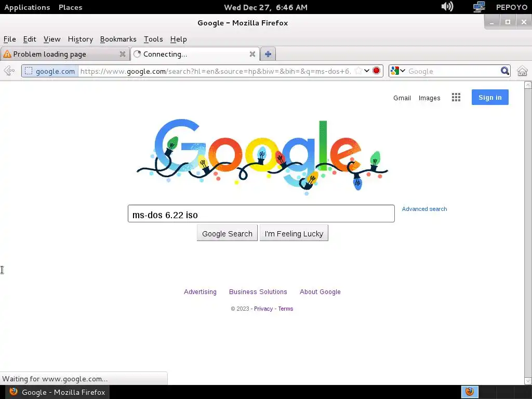Switch to the Problem loading page tab
This screenshot has height=399, width=532.
coord(65,54)
